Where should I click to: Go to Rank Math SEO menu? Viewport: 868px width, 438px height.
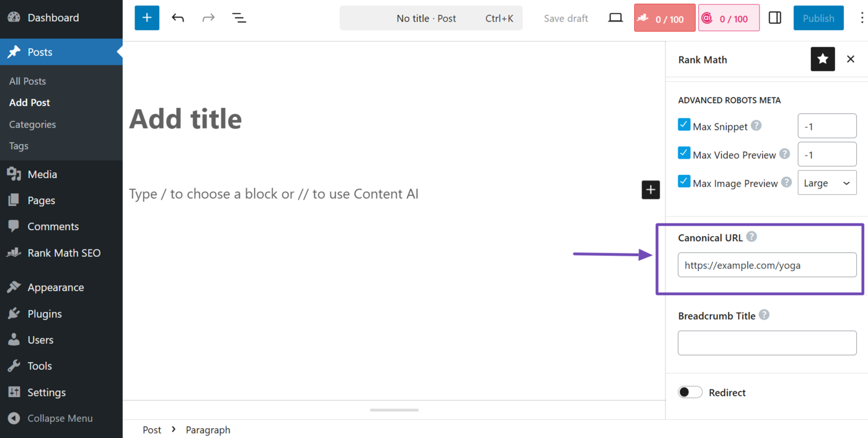coord(64,253)
